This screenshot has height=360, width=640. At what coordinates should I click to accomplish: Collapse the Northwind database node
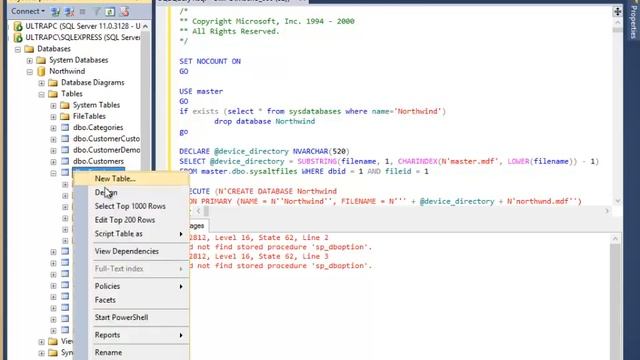[x=29, y=72]
